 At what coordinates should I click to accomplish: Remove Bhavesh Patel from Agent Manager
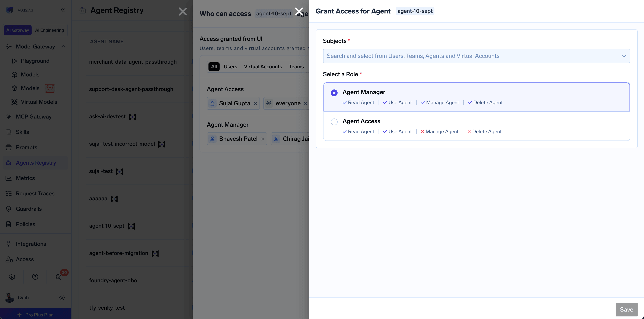tap(262, 139)
